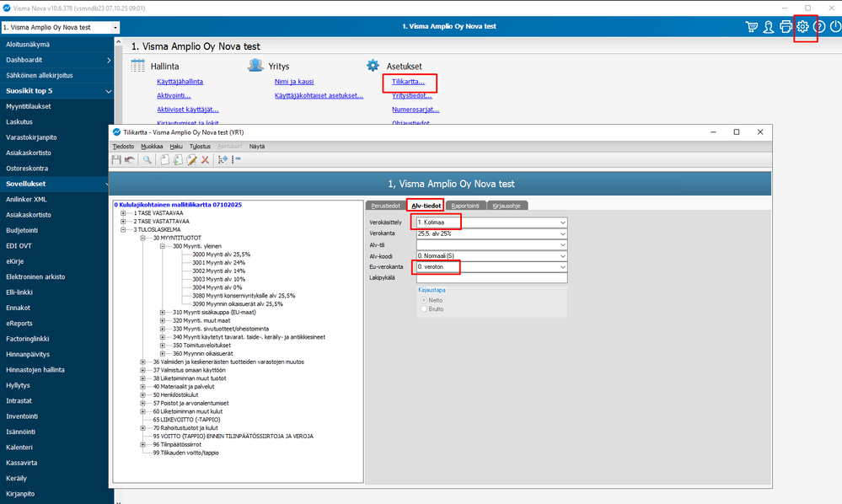
Task: Select account 3000 Myynti alv 25,5%
Action: pos(221,255)
